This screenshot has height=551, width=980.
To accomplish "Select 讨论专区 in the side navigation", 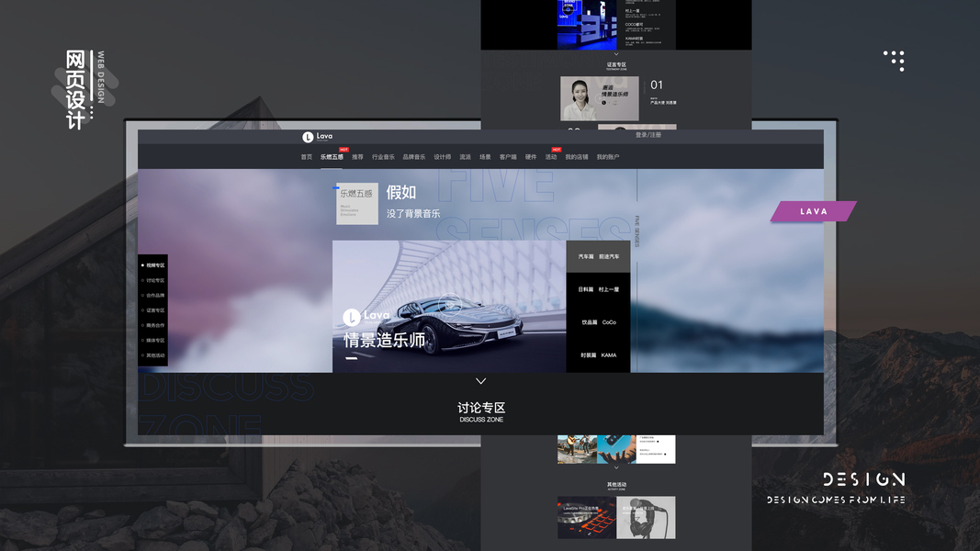I will click(x=153, y=280).
